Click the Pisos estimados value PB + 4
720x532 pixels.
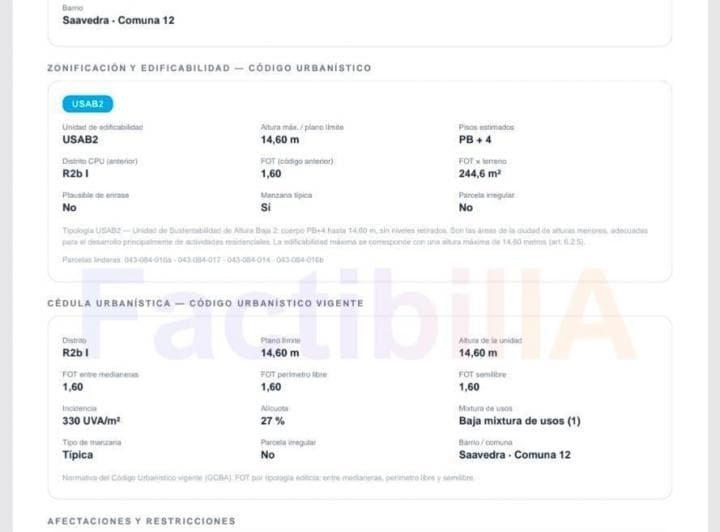coord(475,140)
